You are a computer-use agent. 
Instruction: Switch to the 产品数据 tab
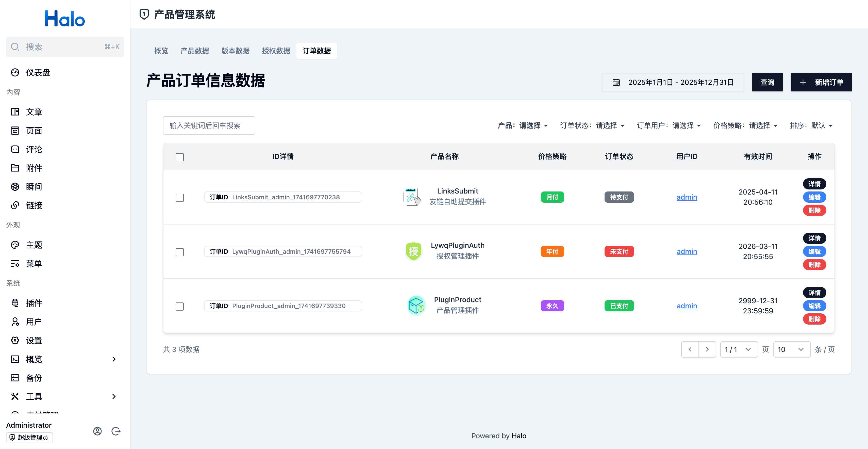[x=194, y=51]
